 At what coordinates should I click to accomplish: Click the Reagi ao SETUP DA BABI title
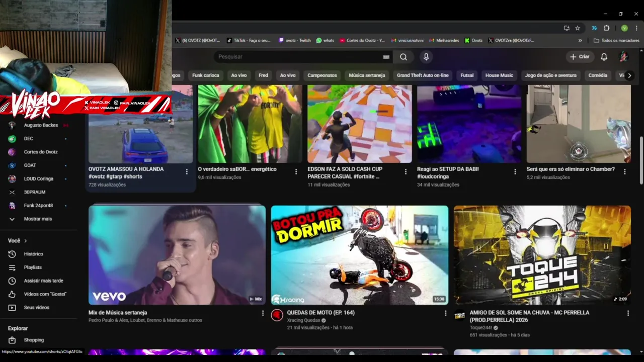click(448, 172)
